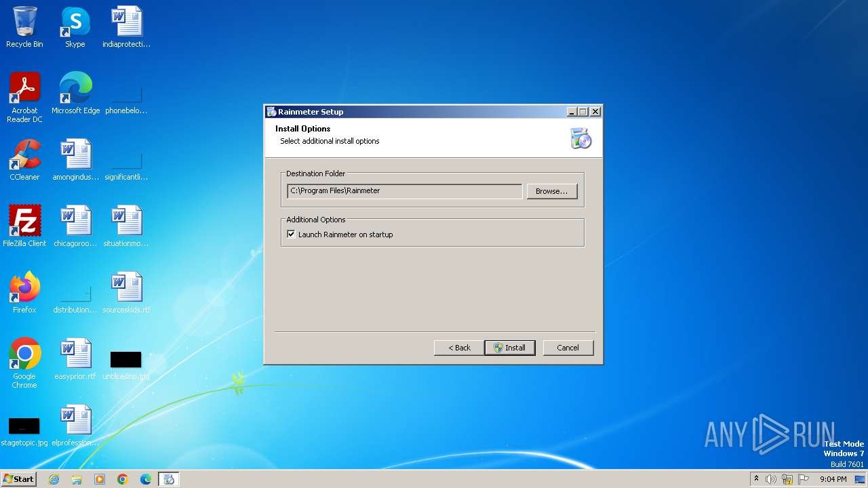
Task: Click the taskbar clock 9:04 PM
Action: (x=833, y=479)
